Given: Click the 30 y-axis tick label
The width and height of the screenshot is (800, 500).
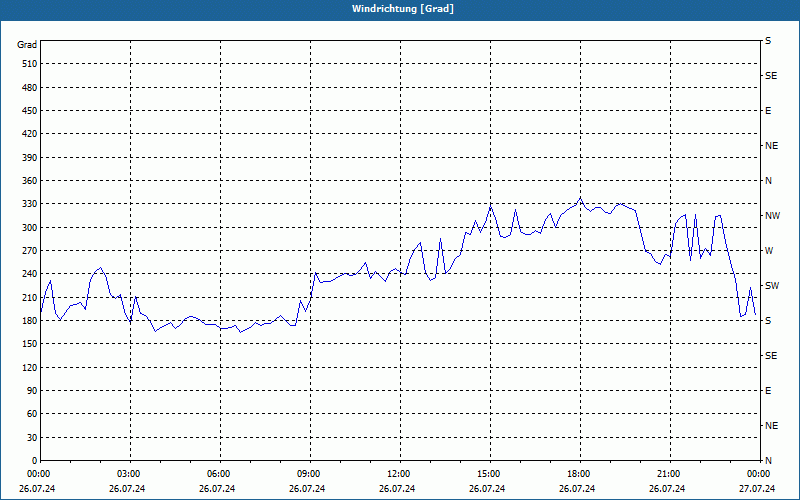Looking at the screenshot, I should pos(31,437).
